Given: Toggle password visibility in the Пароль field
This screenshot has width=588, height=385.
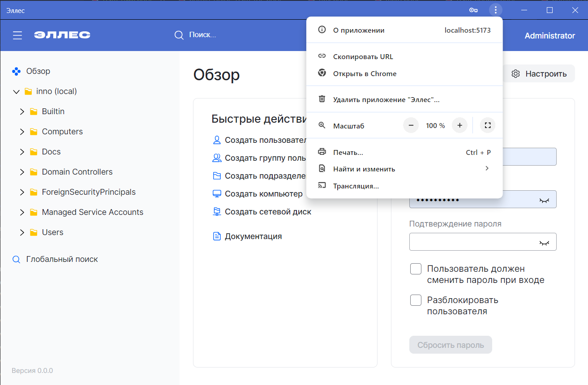Looking at the screenshot, I should 544,199.
